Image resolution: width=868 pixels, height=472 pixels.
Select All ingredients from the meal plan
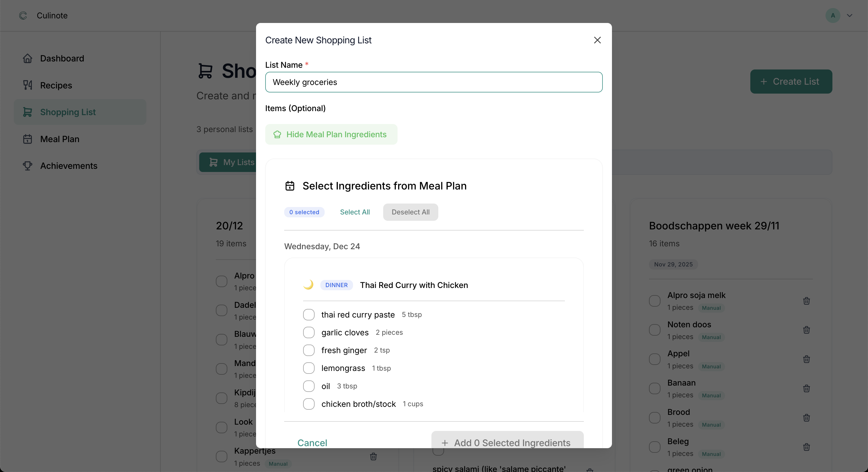click(354, 212)
